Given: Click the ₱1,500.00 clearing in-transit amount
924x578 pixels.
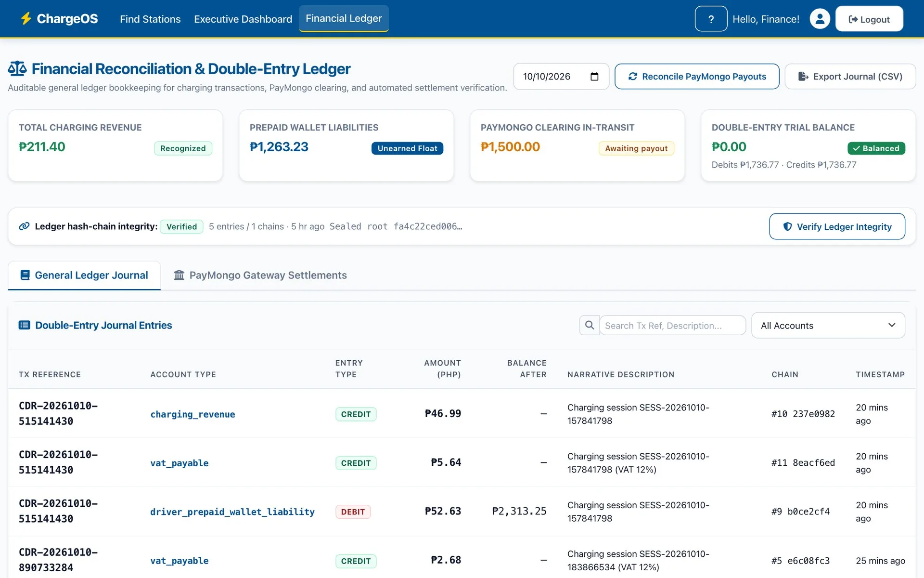Looking at the screenshot, I should 510,147.
